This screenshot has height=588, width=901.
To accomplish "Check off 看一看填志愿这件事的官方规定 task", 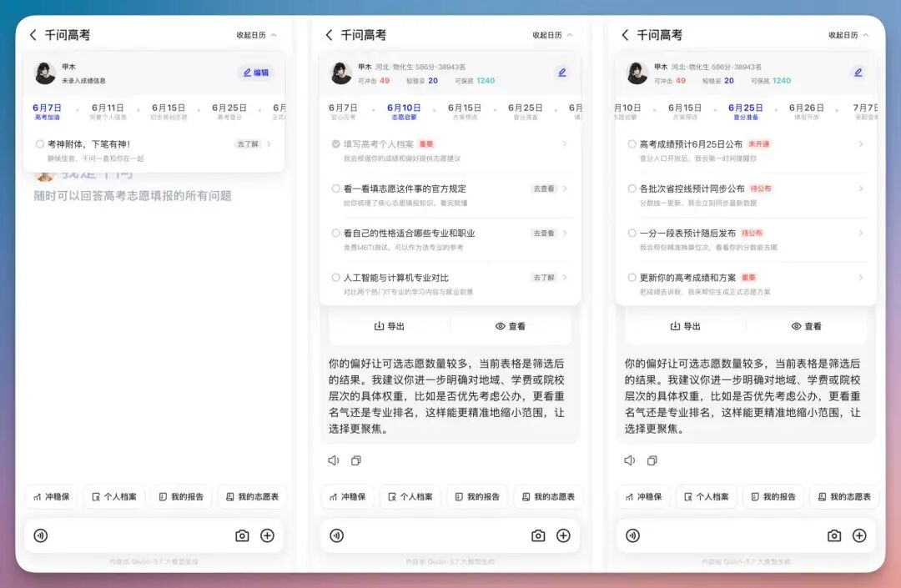I will [335, 188].
